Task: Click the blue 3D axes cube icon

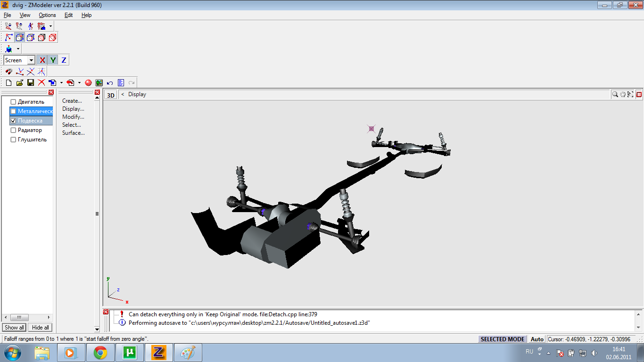Action: [x=9, y=49]
